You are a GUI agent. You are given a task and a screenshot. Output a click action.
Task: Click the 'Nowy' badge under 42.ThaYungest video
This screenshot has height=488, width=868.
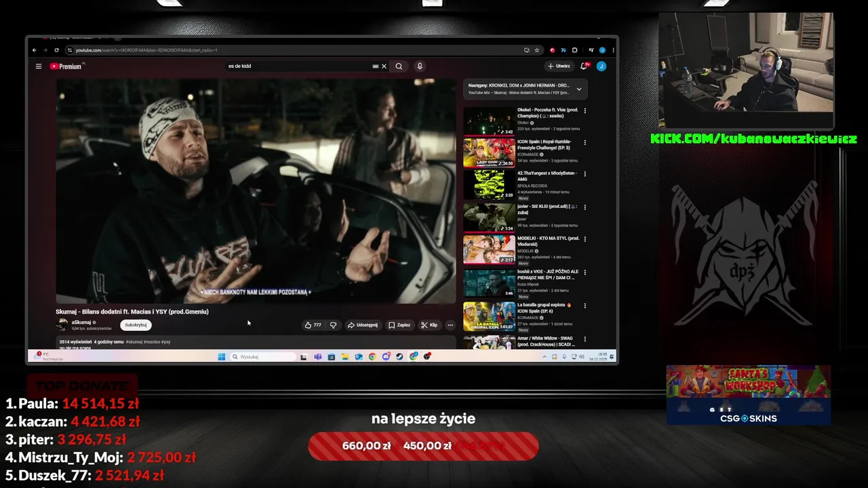tap(524, 198)
